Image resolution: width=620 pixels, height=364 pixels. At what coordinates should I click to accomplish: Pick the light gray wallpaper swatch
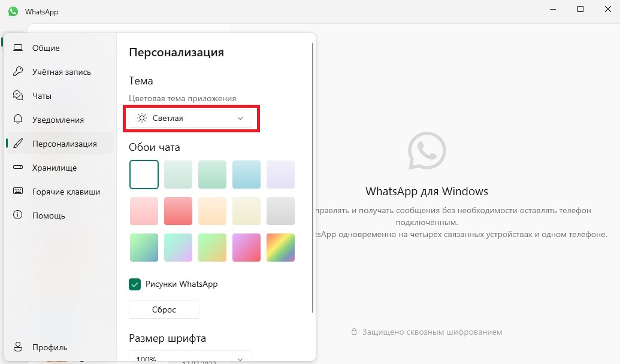(281, 211)
